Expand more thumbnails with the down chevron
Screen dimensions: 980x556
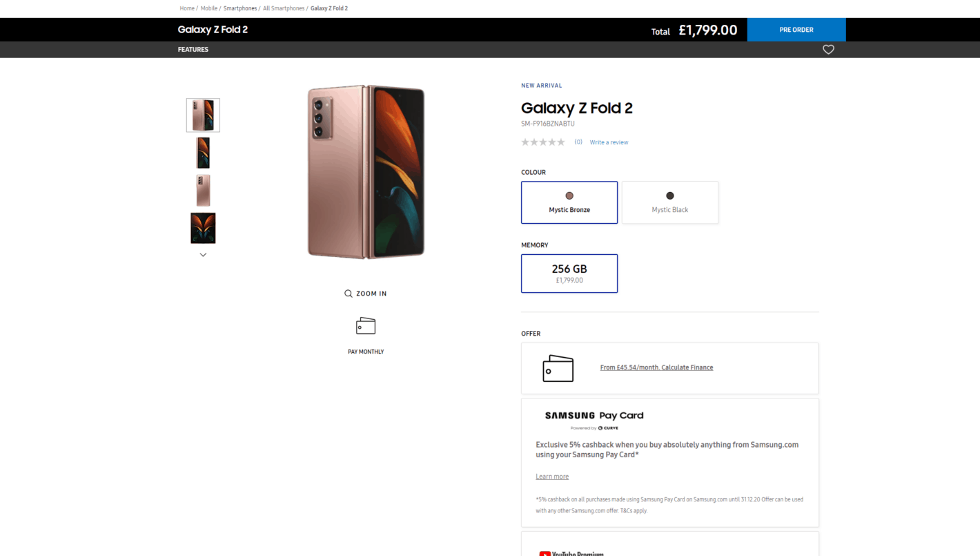pyautogui.click(x=203, y=255)
